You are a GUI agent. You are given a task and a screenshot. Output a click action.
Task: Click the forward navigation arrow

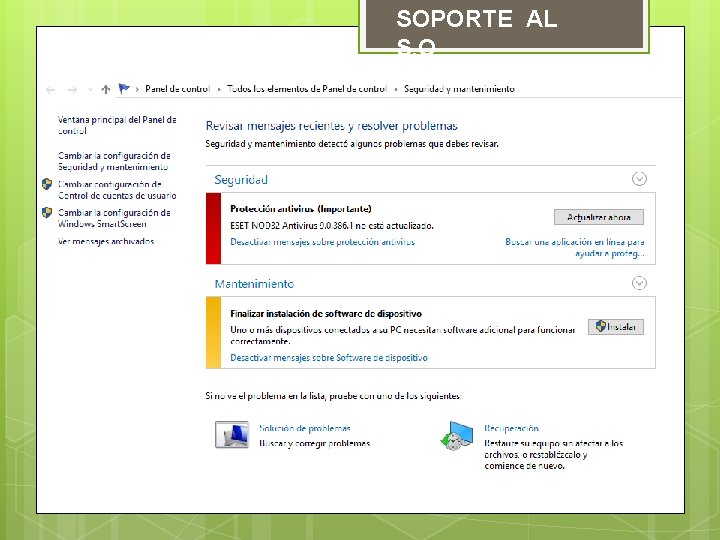tap(73, 90)
